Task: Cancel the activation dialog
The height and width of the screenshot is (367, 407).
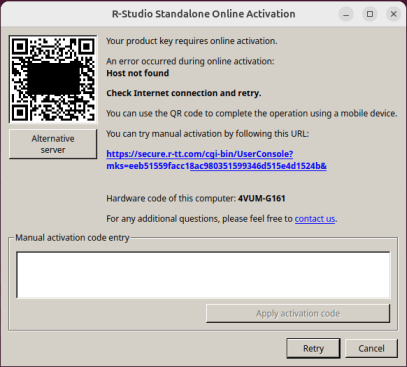Action: coord(371,348)
